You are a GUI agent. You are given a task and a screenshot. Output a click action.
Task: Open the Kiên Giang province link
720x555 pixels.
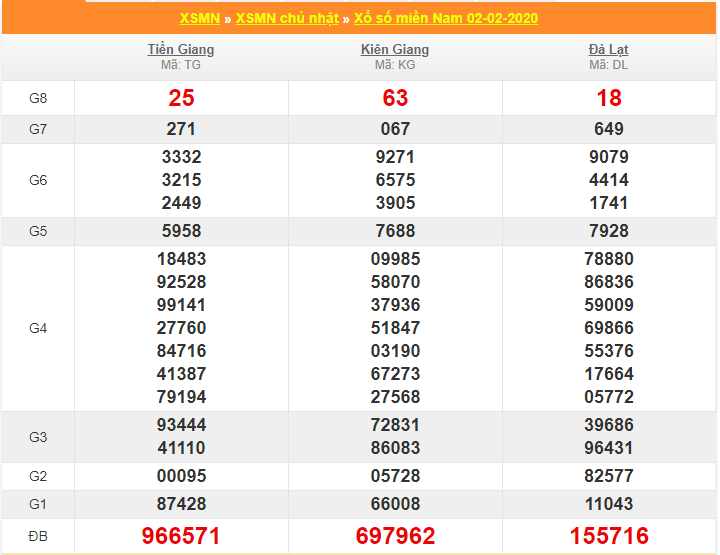(x=395, y=49)
